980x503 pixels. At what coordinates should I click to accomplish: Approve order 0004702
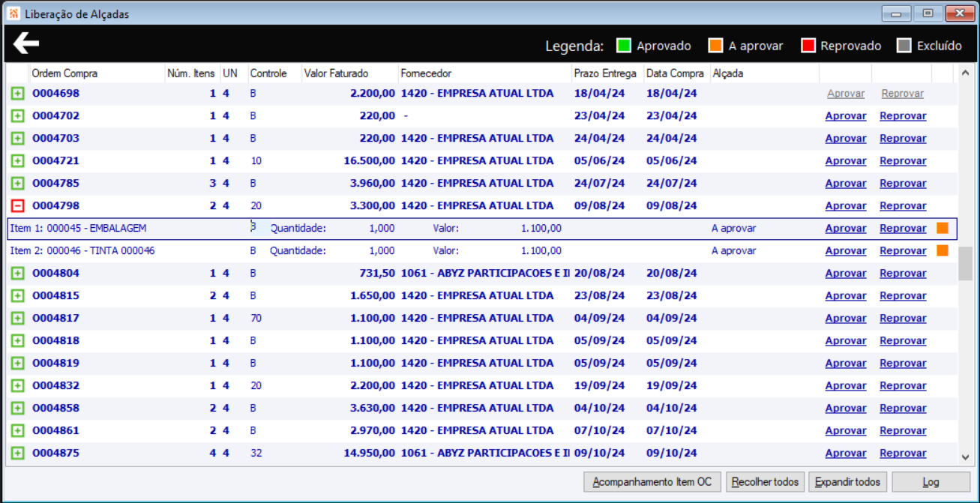[846, 116]
